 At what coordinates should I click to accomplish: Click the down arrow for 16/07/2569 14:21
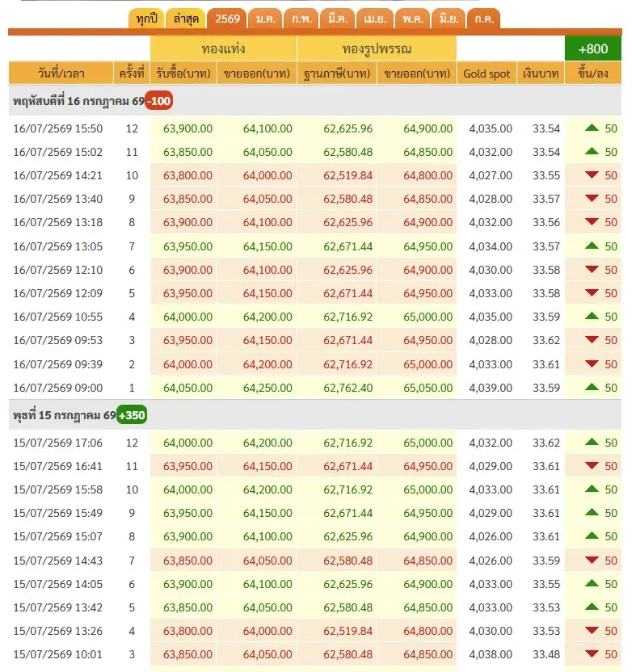[x=592, y=174]
